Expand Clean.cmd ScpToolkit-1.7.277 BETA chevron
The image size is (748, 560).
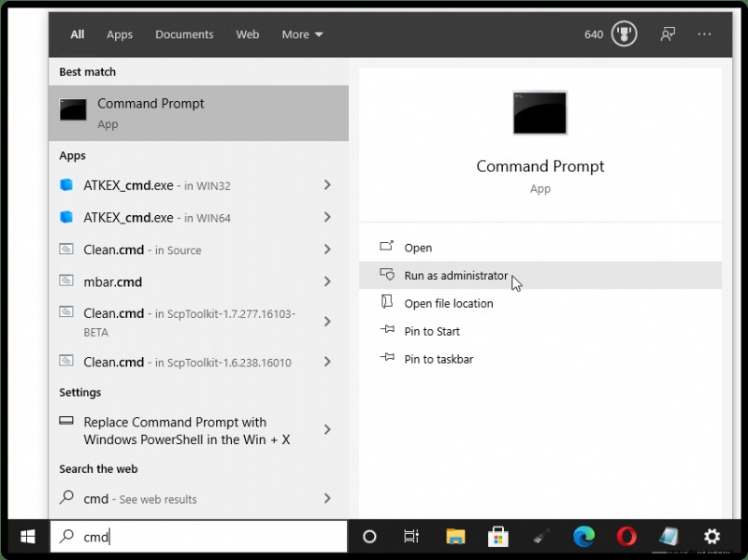tap(327, 322)
